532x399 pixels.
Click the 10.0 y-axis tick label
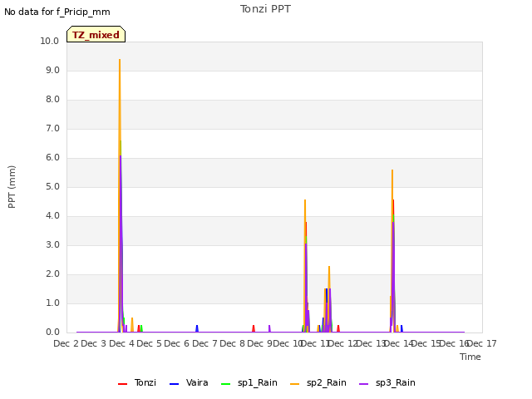pyautogui.click(x=50, y=41)
